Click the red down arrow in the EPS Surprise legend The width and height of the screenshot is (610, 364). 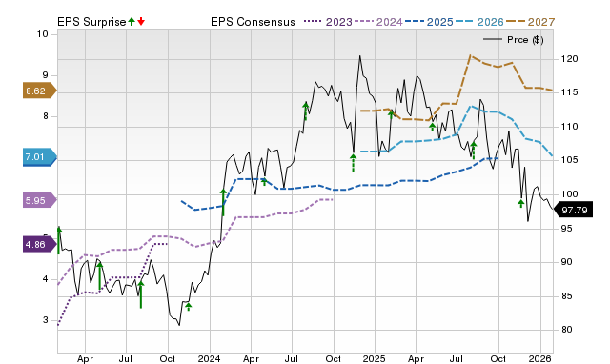point(141,22)
